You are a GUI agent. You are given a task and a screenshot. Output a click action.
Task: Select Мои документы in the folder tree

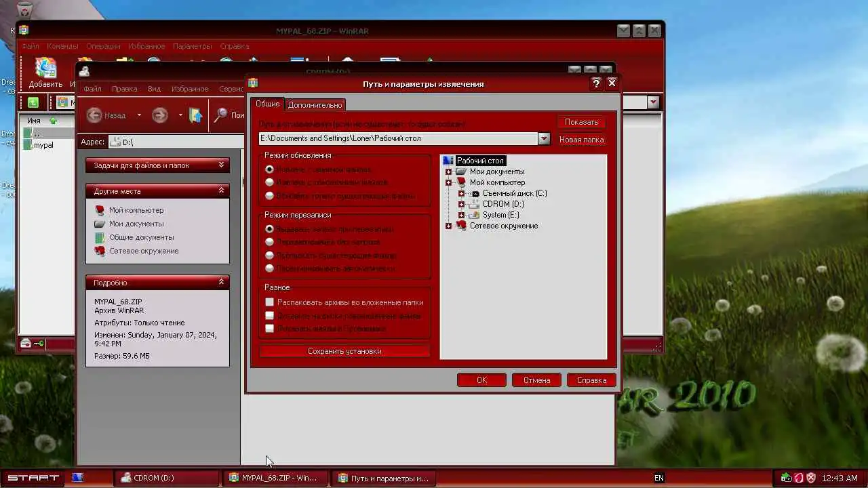pos(497,171)
